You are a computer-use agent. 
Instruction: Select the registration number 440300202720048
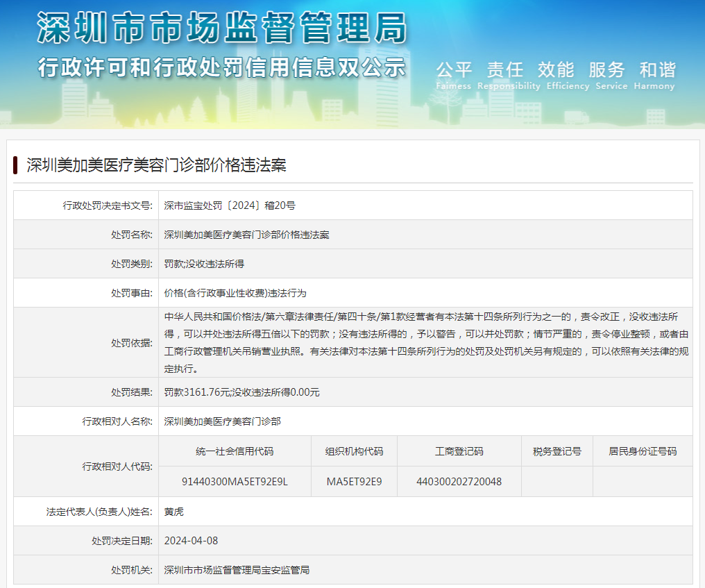(x=459, y=481)
